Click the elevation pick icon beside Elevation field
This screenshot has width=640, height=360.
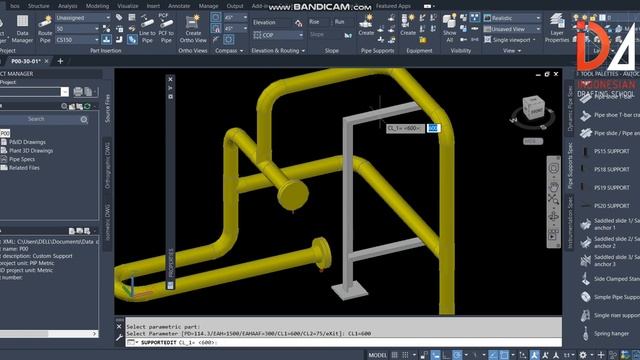click(x=298, y=23)
